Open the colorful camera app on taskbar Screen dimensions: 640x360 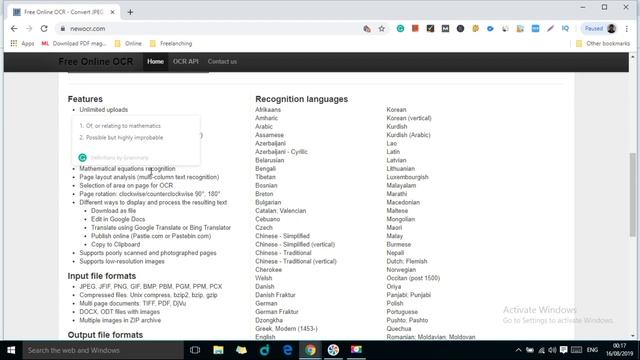356,350
